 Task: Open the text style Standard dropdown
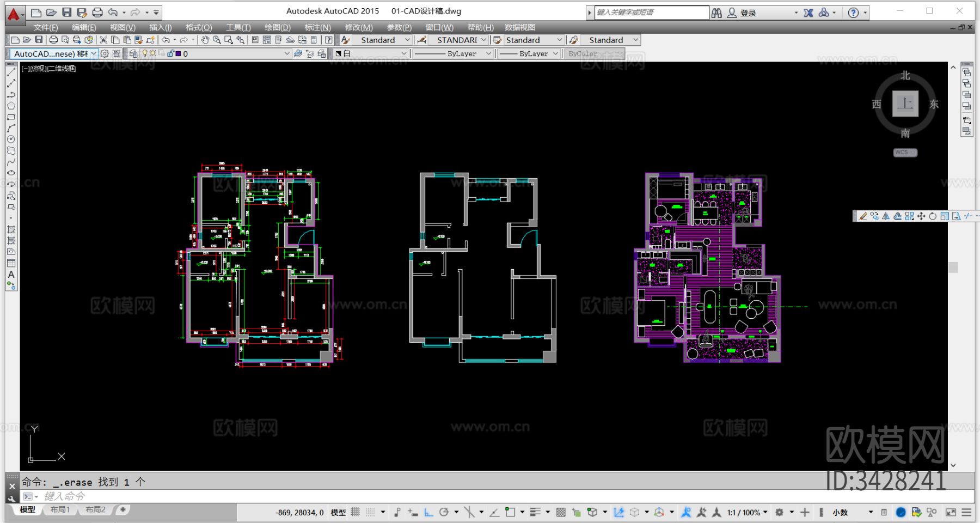pyautogui.click(x=407, y=40)
